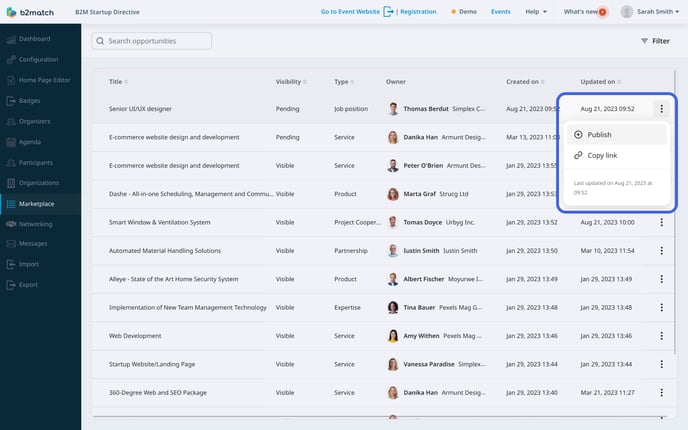Choose Copy link from the context menu
This screenshot has height=430, width=688.
616,155
